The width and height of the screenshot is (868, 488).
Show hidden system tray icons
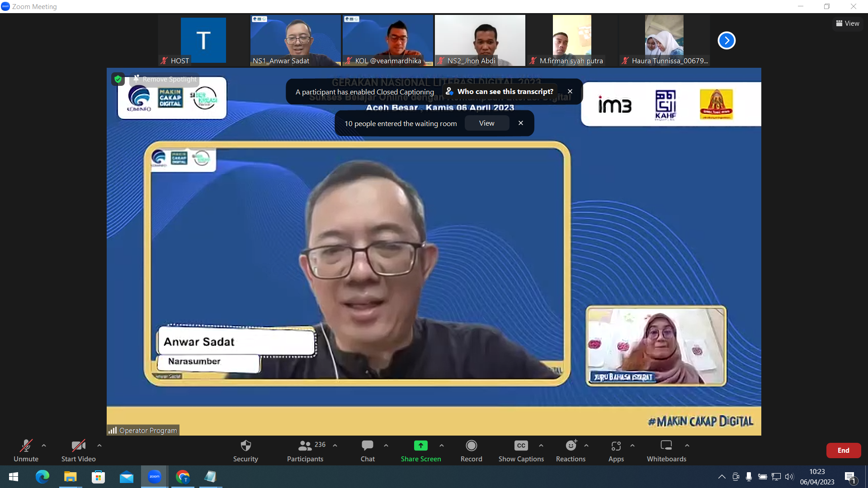722,477
